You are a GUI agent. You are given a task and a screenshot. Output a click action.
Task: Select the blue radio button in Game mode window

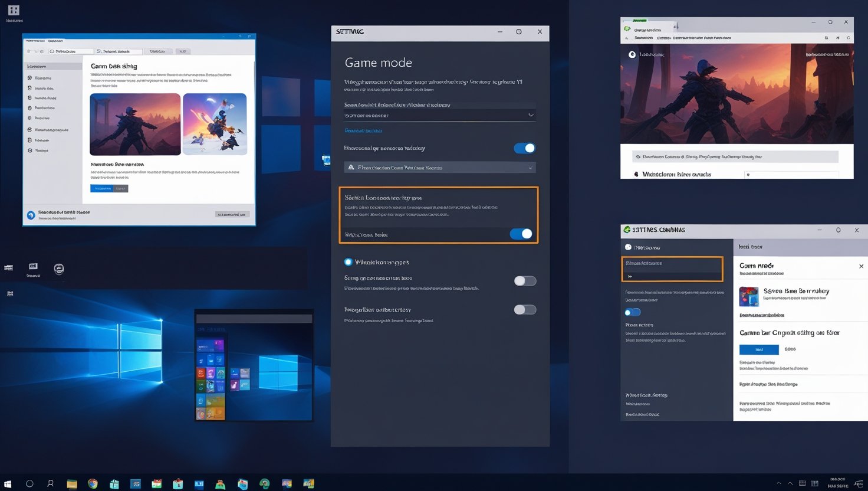(x=348, y=262)
